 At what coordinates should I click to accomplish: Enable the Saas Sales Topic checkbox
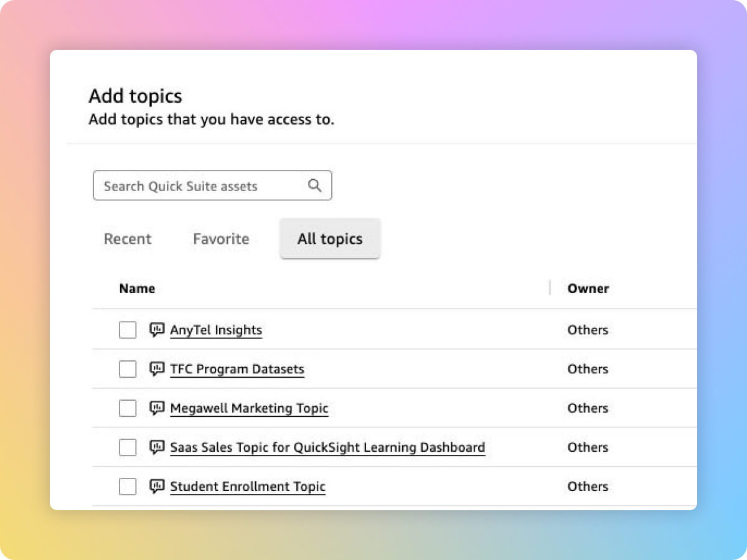point(128,448)
